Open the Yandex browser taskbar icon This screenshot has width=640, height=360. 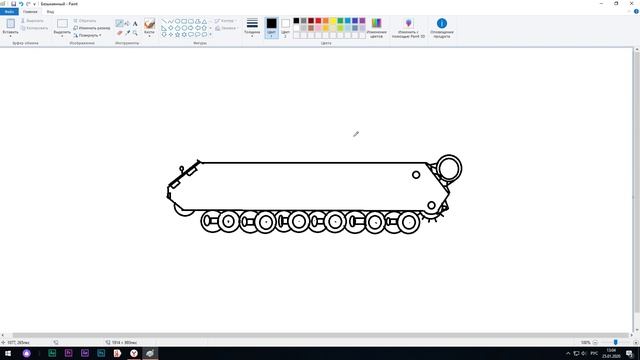tap(134, 353)
